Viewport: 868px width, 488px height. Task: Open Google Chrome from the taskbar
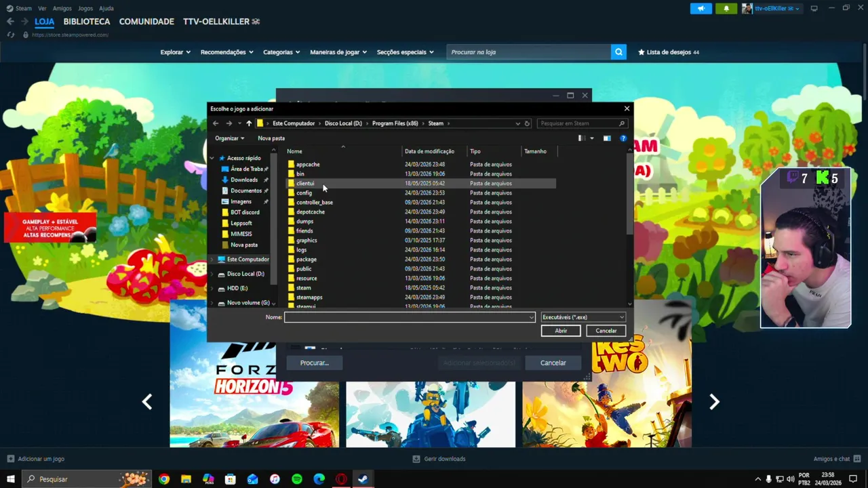(x=164, y=479)
